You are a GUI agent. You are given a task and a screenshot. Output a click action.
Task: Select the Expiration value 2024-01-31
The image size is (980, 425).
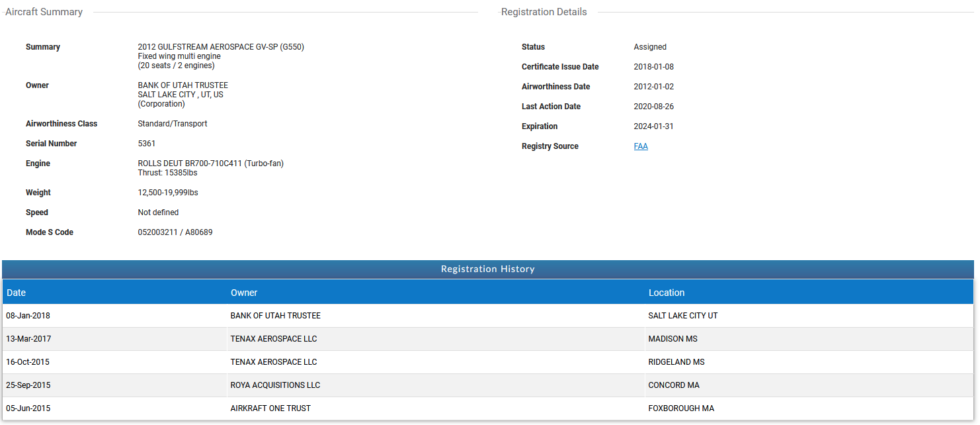(x=654, y=126)
